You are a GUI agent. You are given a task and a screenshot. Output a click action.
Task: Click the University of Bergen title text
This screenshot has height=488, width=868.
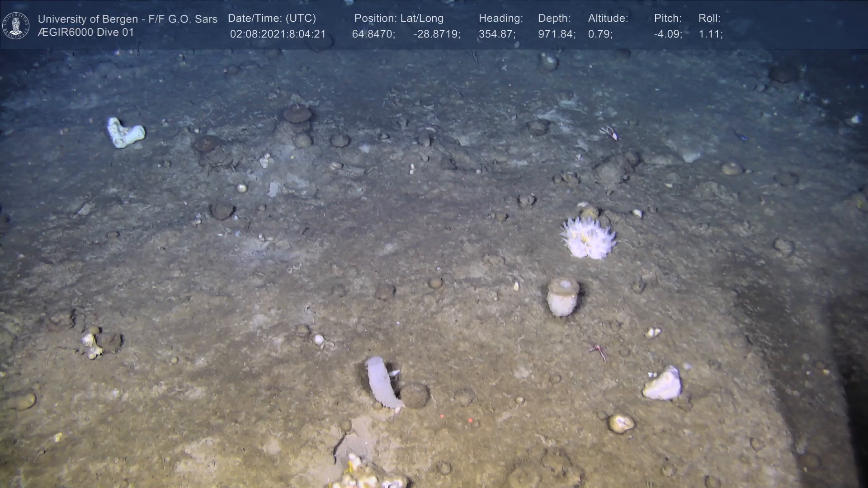[127, 19]
